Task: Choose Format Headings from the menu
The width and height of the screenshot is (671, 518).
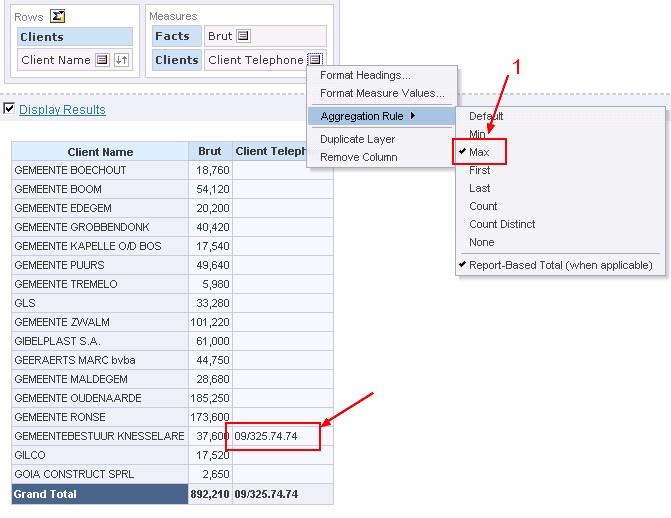Action: point(365,75)
